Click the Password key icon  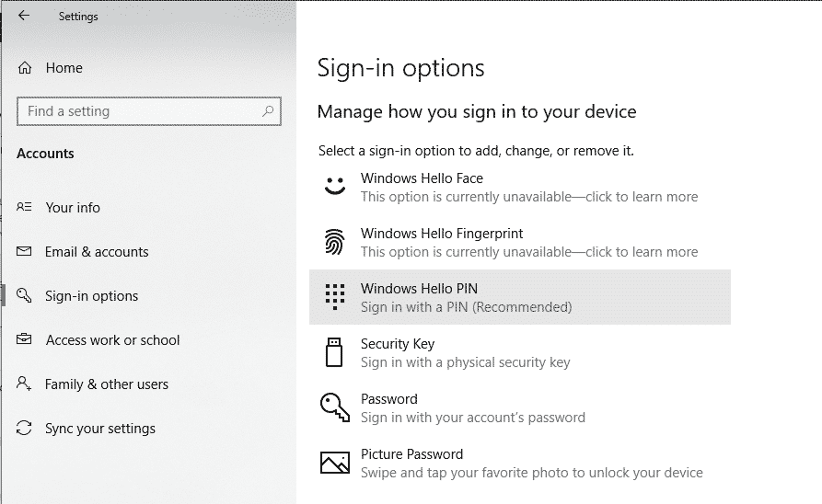(334, 407)
